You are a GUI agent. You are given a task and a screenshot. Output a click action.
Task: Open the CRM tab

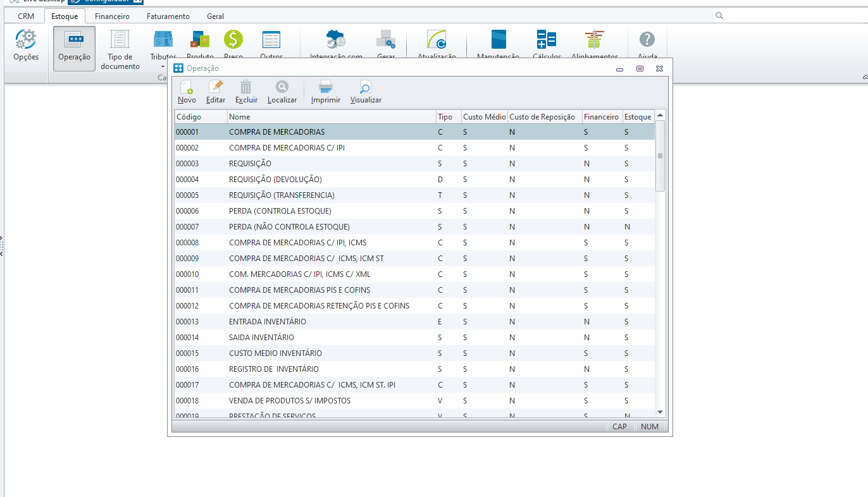(26, 16)
